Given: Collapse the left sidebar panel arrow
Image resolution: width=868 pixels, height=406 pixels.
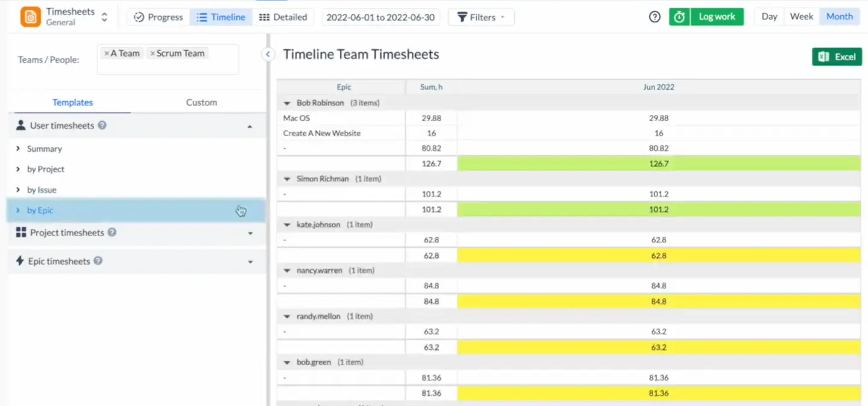Looking at the screenshot, I should tap(268, 54).
